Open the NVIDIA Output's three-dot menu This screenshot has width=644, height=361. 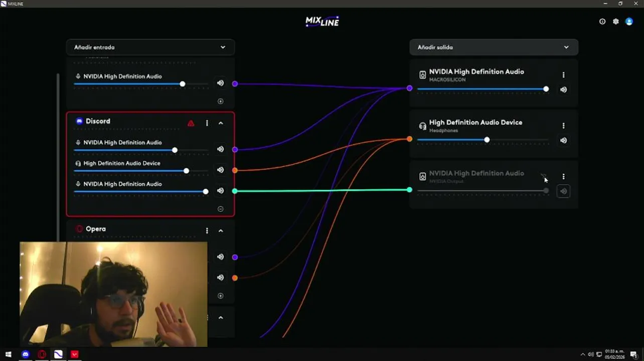(563, 176)
